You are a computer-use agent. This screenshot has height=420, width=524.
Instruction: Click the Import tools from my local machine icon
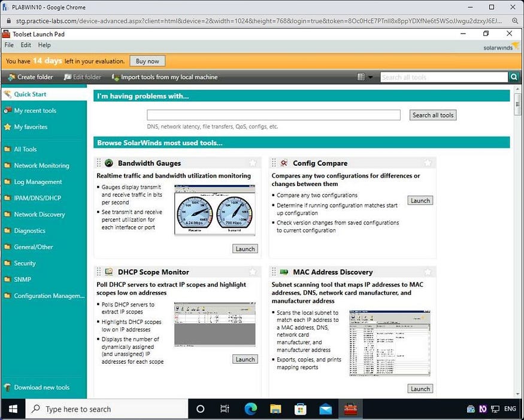[116, 77]
